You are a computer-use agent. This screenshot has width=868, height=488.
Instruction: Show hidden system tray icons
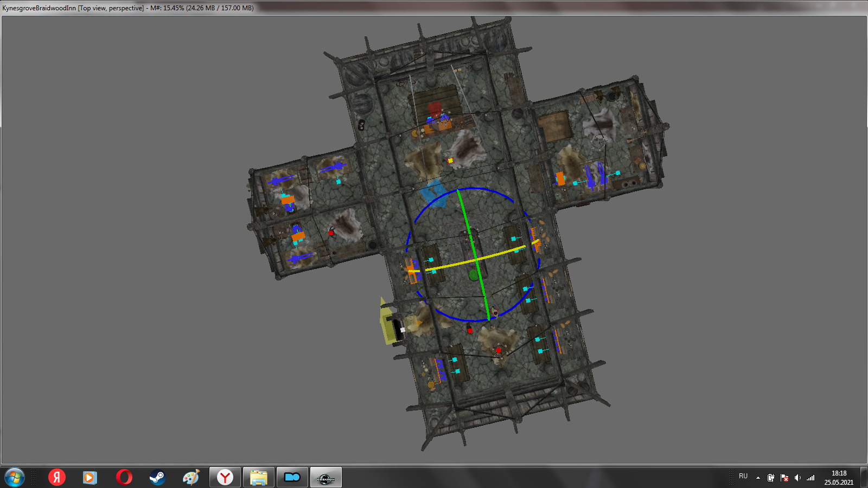click(x=758, y=478)
